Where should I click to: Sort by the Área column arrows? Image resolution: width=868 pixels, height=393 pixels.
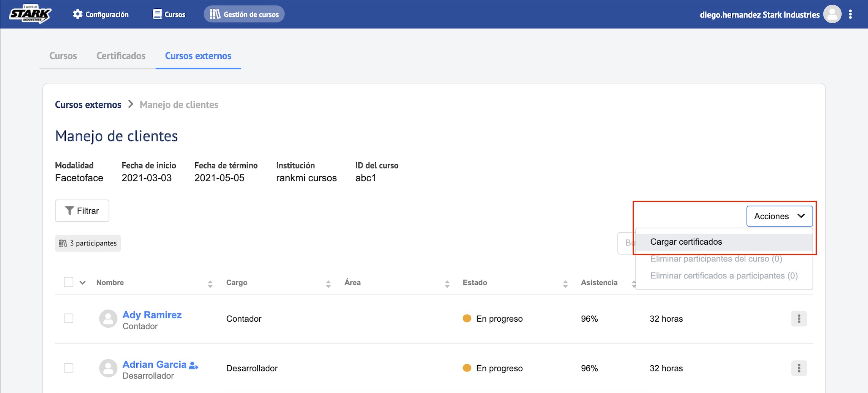point(447,284)
